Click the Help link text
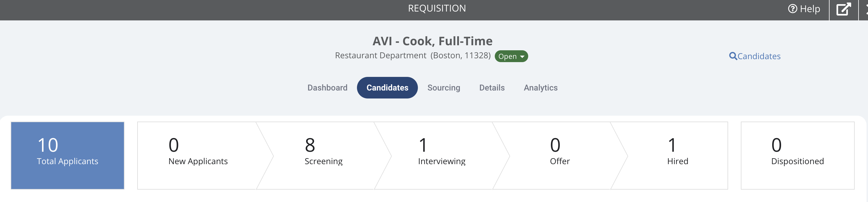868x202 pixels. (x=810, y=9)
